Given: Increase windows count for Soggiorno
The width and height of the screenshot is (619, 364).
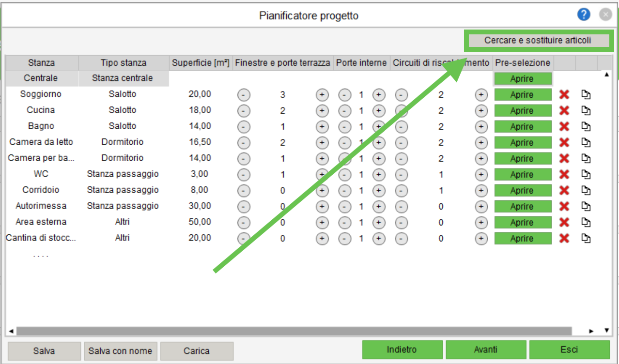Looking at the screenshot, I should pyautogui.click(x=322, y=95).
